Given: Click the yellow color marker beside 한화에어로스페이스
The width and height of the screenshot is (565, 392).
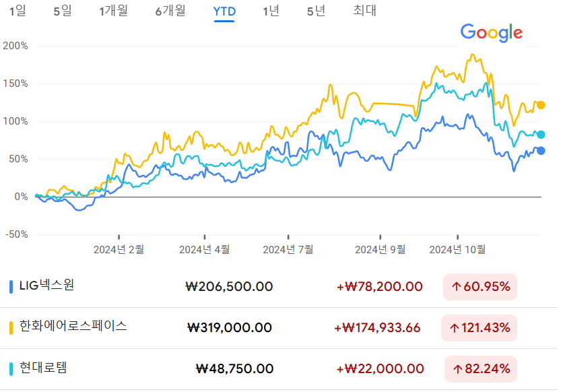Looking at the screenshot, I should pos(11,328).
